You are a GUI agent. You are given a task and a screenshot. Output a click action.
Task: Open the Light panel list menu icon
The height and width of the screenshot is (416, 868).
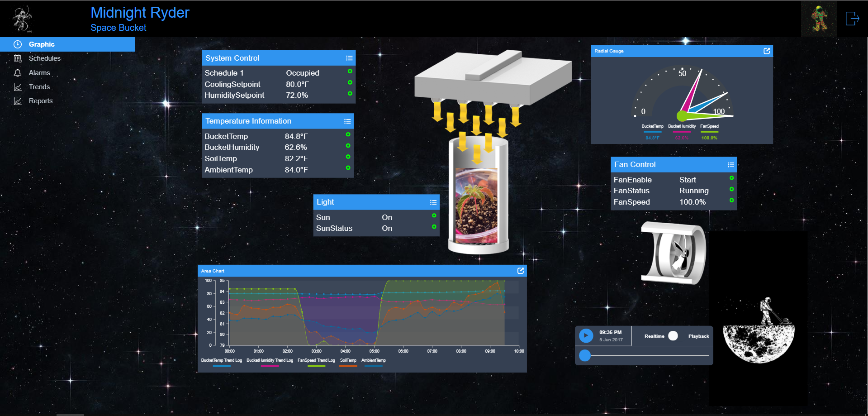[433, 202]
